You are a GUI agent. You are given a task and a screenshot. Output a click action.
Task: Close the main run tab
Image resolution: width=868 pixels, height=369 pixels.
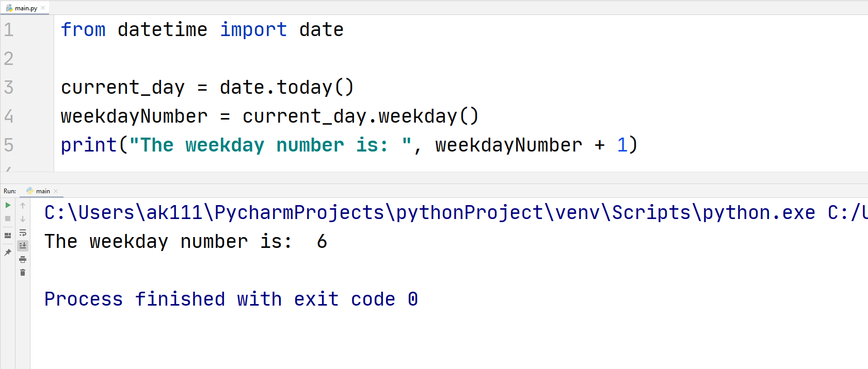[x=56, y=191]
